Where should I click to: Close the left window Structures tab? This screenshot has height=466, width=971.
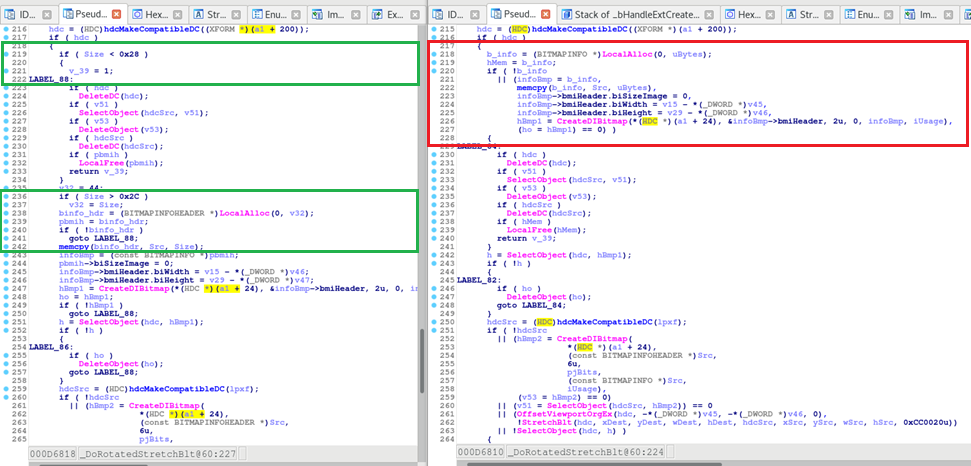237,14
